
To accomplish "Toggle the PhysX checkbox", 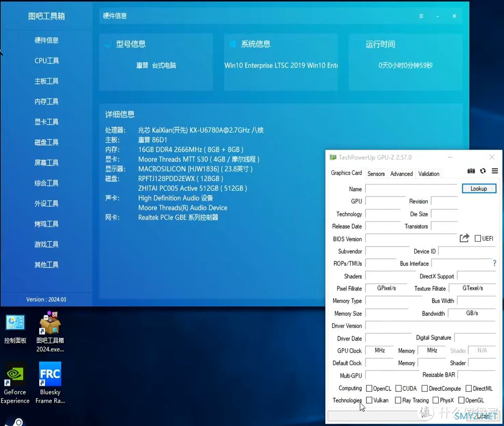I will (x=436, y=400).
